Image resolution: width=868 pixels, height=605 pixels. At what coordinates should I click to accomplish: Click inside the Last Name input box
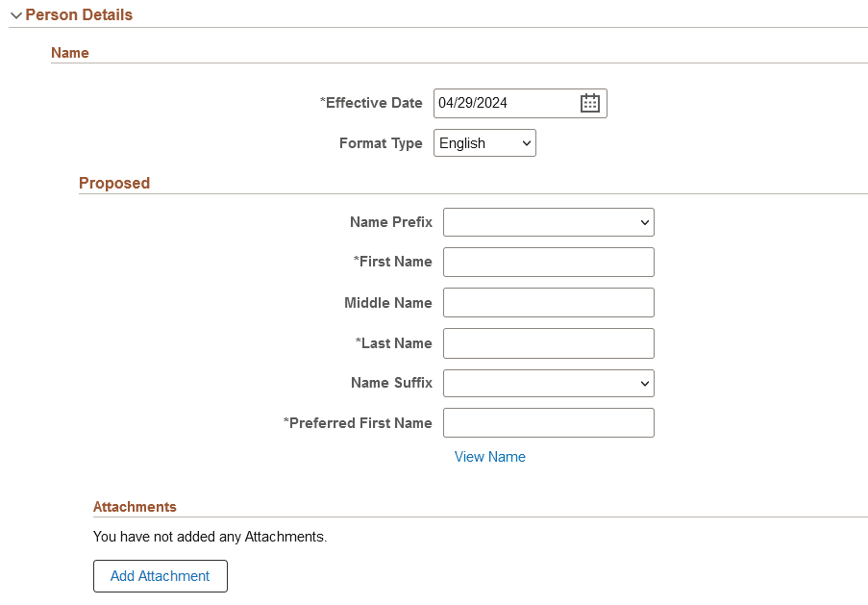click(548, 343)
